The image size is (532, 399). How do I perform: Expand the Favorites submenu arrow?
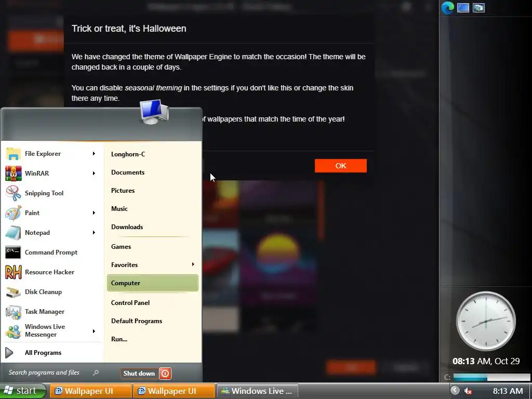[193, 264]
